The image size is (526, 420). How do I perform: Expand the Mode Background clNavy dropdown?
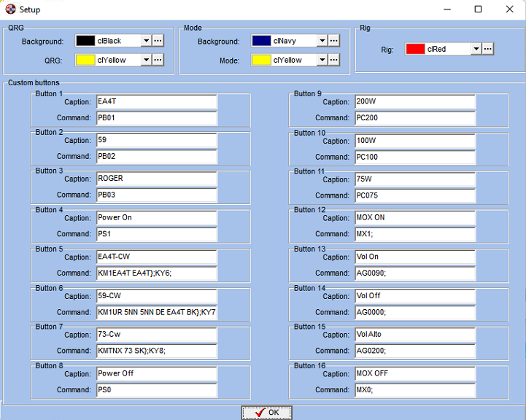click(x=322, y=41)
